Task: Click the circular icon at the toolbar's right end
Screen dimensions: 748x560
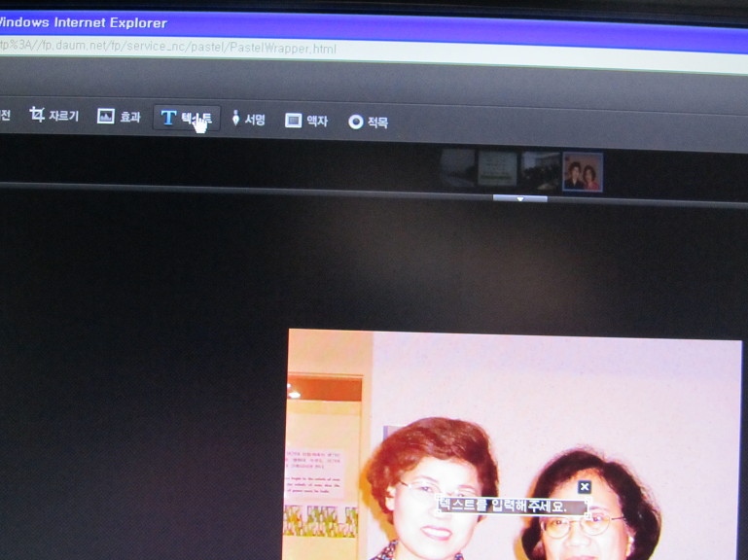Action: (355, 122)
